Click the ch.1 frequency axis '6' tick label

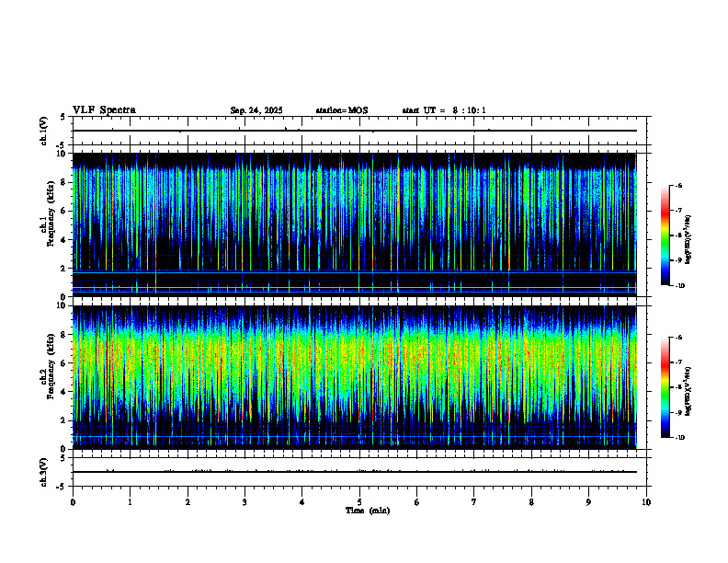point(65,212)
